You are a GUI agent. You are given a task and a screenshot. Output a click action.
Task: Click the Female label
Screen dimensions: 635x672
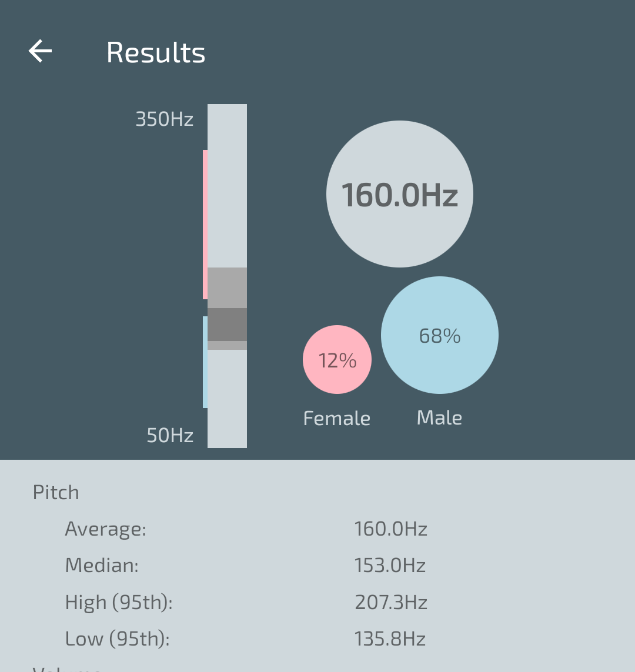click(337, 418)
